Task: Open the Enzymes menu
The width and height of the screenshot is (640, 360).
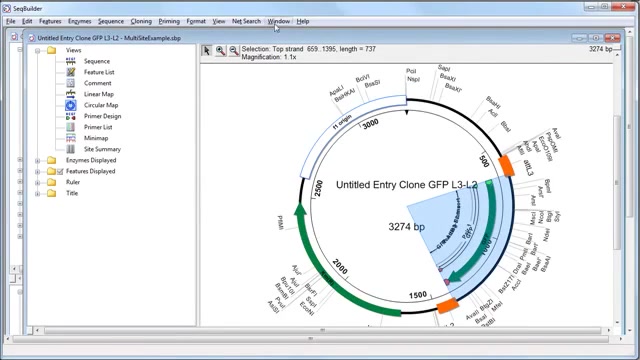Action: pyautogui.click(x=80, y=21)
